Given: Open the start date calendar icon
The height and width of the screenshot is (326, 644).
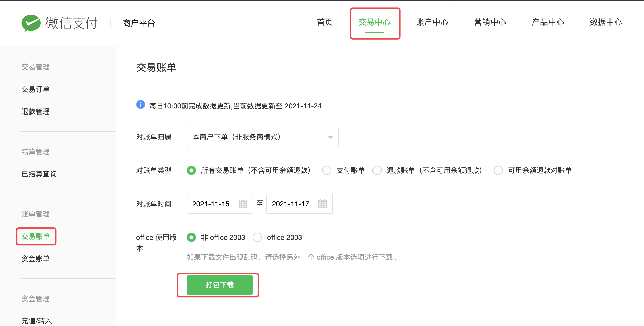Looking at the screenshot, I should (243, 204).
